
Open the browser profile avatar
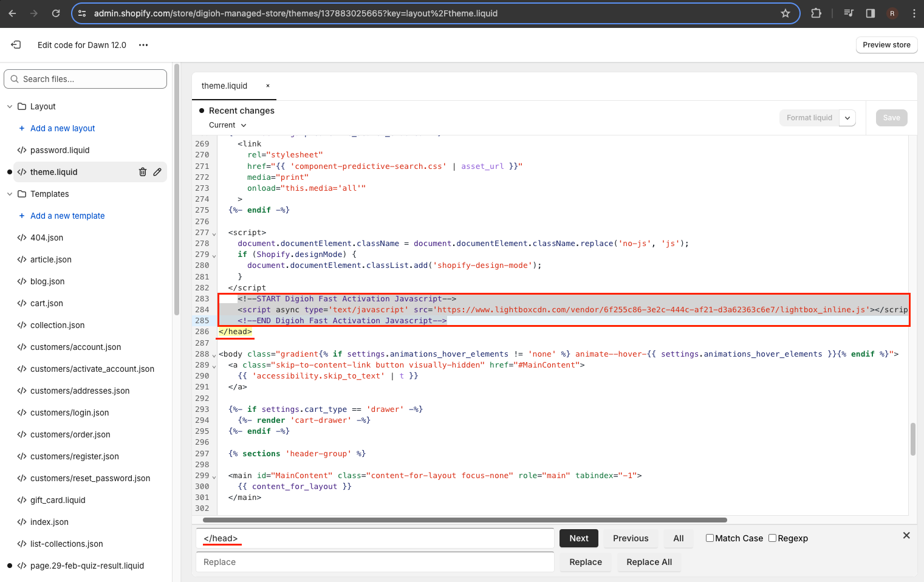892,13
